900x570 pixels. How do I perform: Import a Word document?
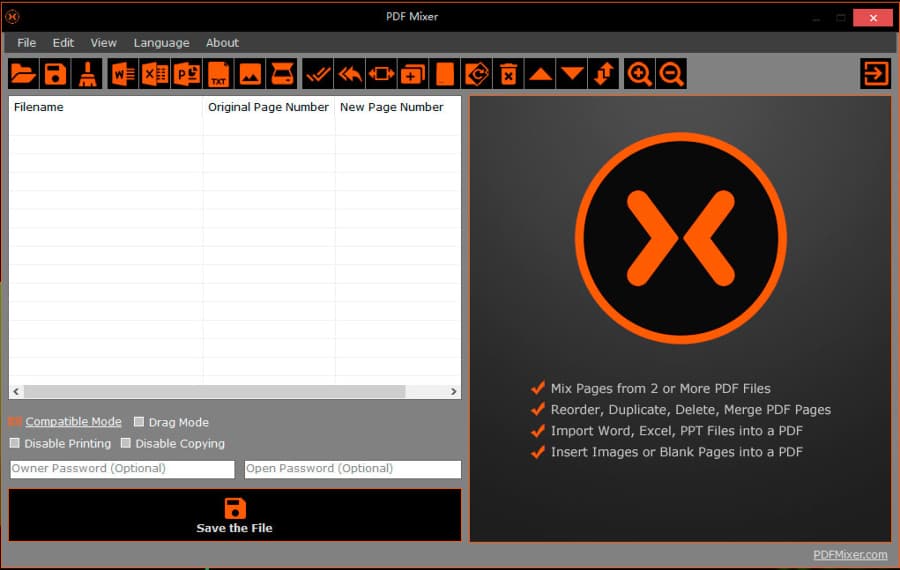pyautogui.click(x=123, y=74)
